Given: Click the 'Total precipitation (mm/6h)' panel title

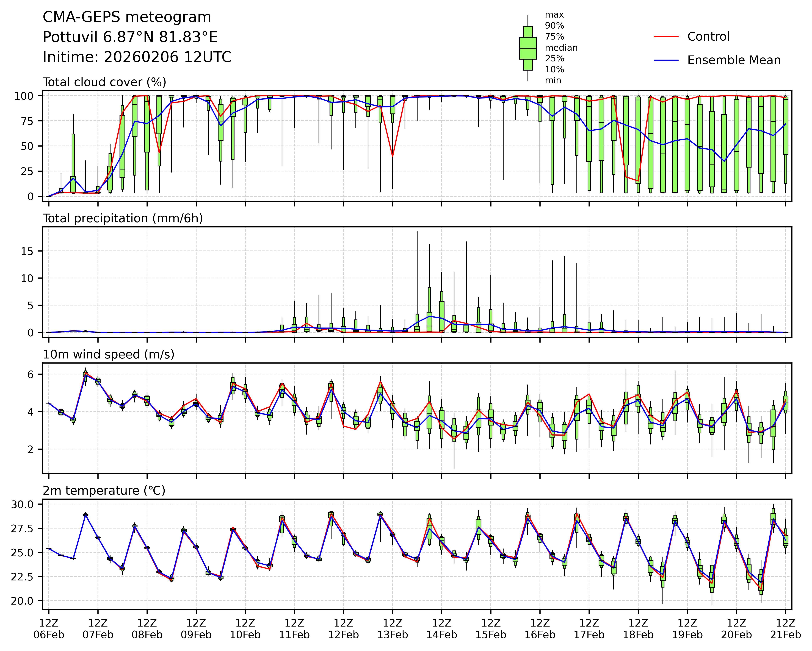Looking at the screenshot, I should pos(123,218).
